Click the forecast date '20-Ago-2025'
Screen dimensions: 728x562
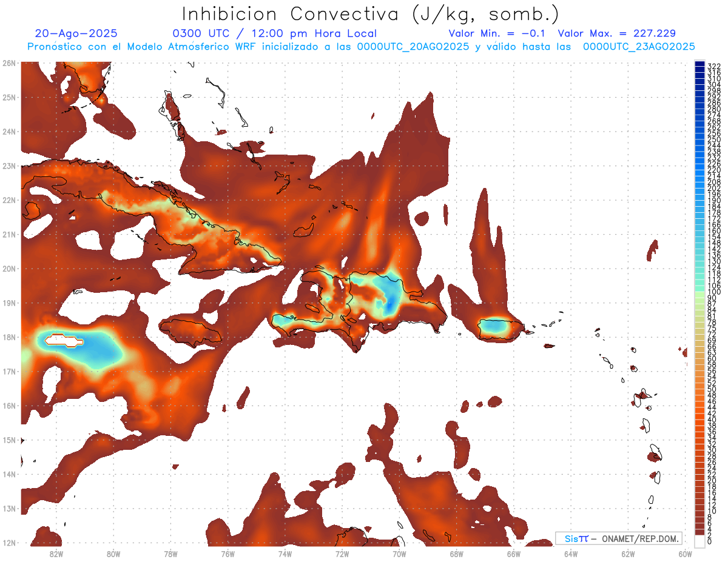(76, 33)
